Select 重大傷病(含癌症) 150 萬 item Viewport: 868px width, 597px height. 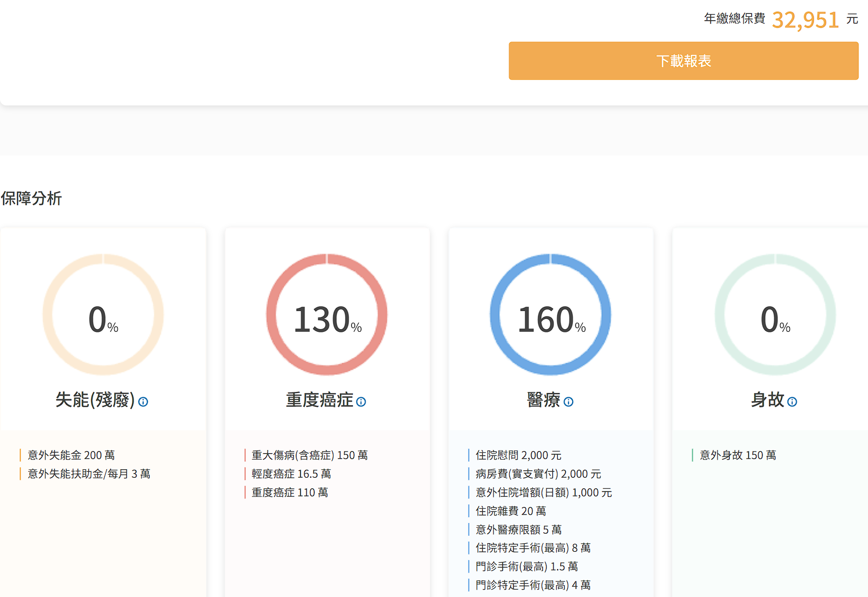[310, 455]
